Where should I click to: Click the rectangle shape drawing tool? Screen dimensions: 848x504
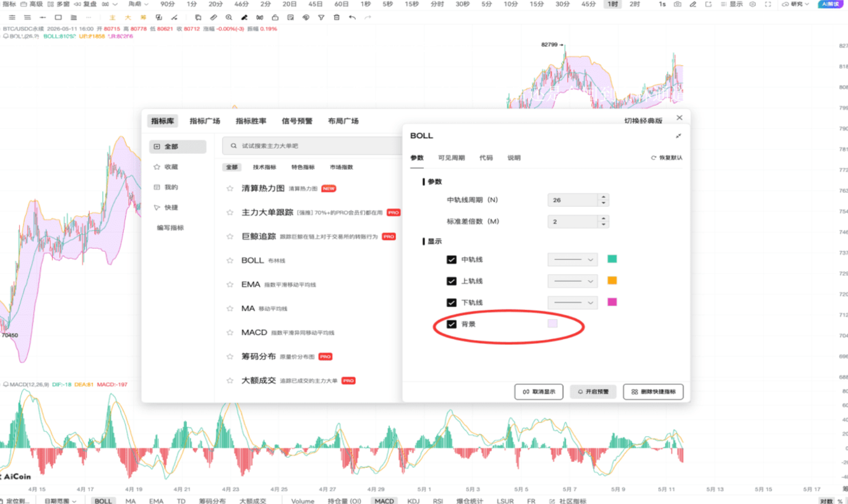click(58, 17)
